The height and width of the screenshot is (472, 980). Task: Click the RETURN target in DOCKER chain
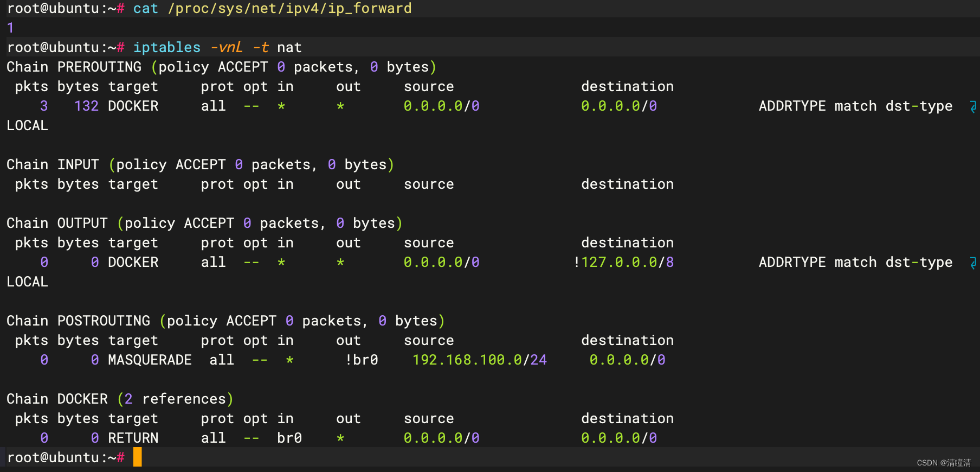tap(133, 438)
